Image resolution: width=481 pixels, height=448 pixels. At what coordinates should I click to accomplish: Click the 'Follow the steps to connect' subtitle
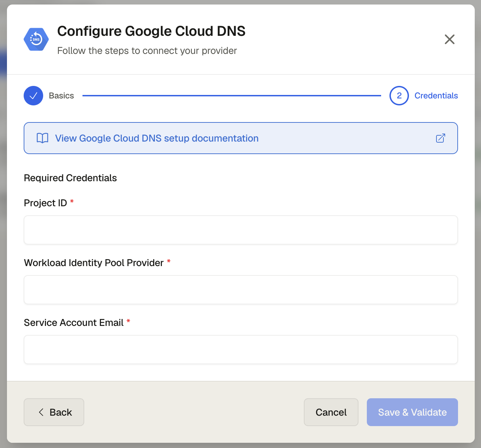tap(147, 51)
